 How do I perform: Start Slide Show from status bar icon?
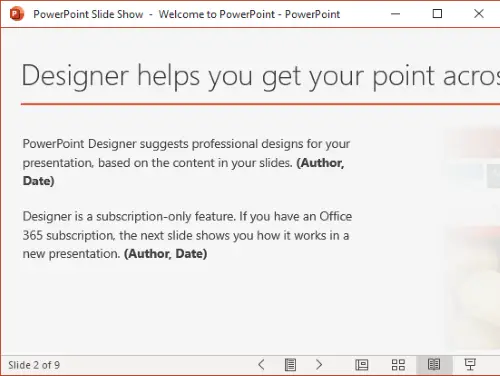click(x=470, y=365)
